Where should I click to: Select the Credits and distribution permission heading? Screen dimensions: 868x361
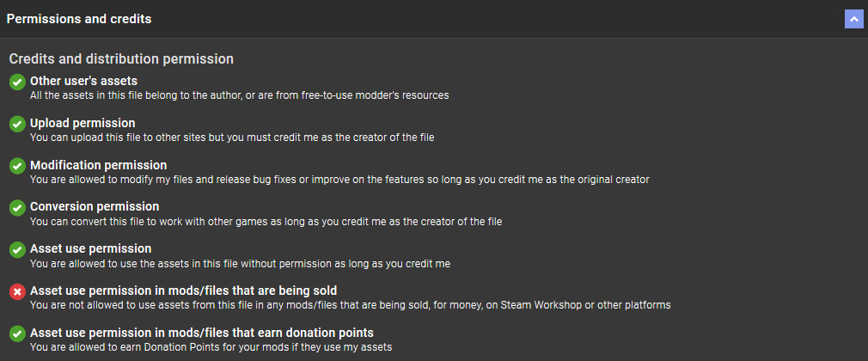pyautogui.click(x=121, y=59)
